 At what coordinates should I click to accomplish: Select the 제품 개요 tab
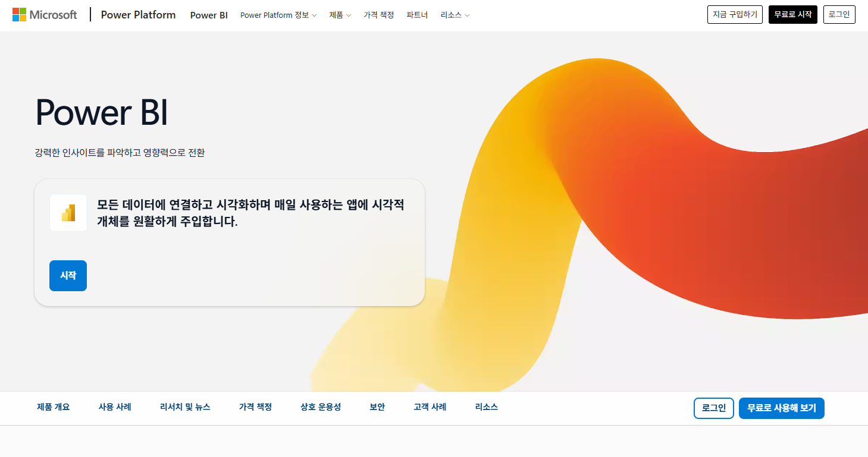54,407
